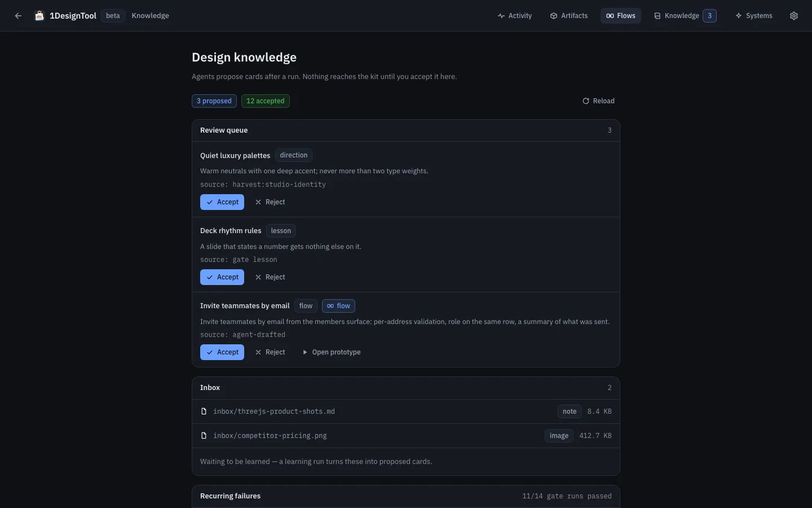Click the blue flow badge with infinity icon
The height and width of the screenshot is (508, 812).
tap(338, 306)
